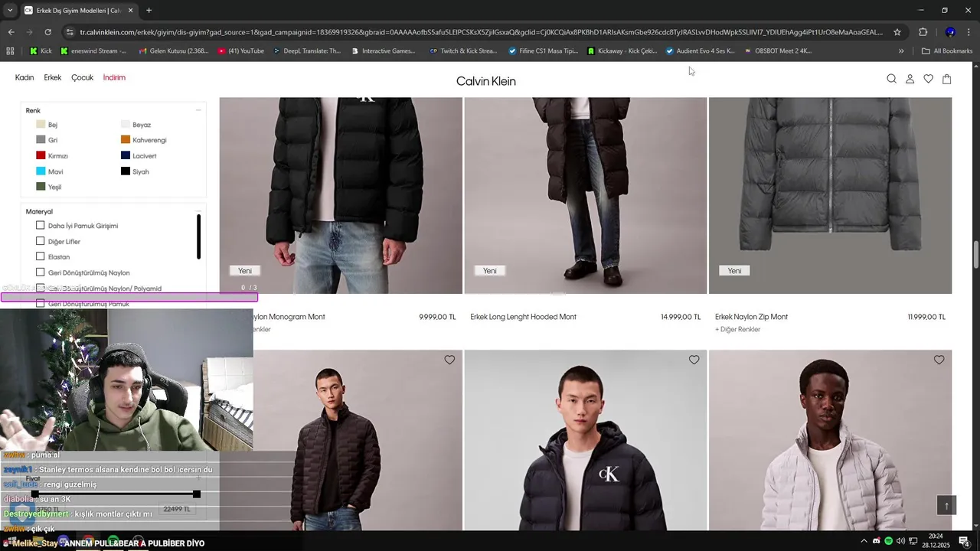The image size is (980, 551).
Task: Collapse the Materyal filter section
Action: click(x=198, y=211)
